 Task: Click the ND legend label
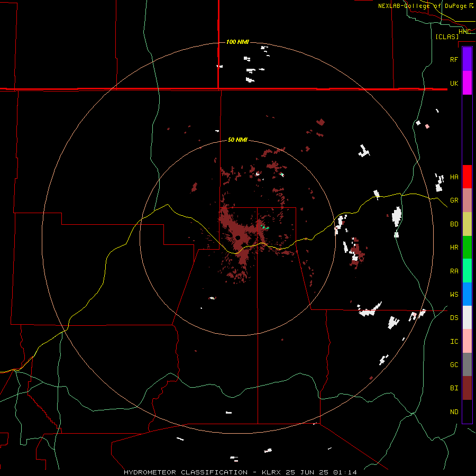pyautogui.click(x=454, y=412)
